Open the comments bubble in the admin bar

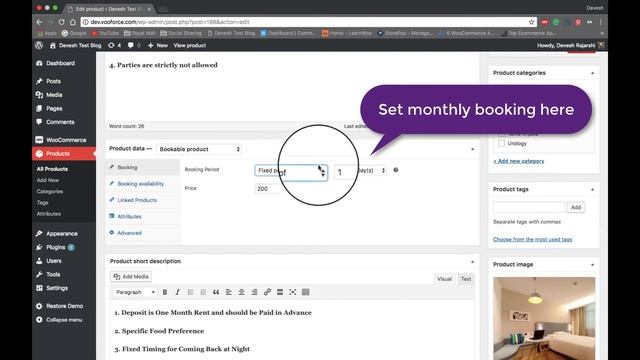point(133,45)
